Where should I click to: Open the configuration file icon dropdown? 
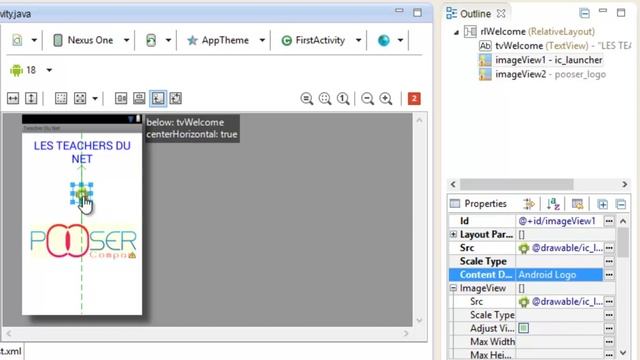[34, 40]
